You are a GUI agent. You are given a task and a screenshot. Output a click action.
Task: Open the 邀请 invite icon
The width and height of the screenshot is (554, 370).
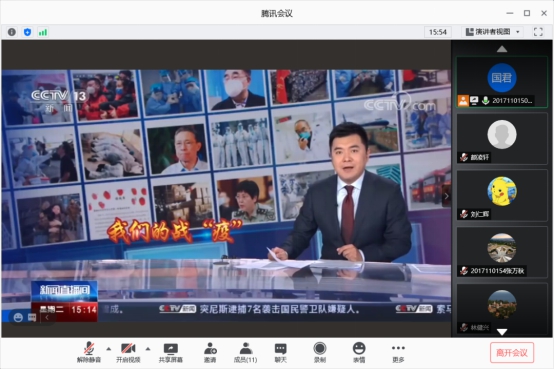tap(210, 353)
